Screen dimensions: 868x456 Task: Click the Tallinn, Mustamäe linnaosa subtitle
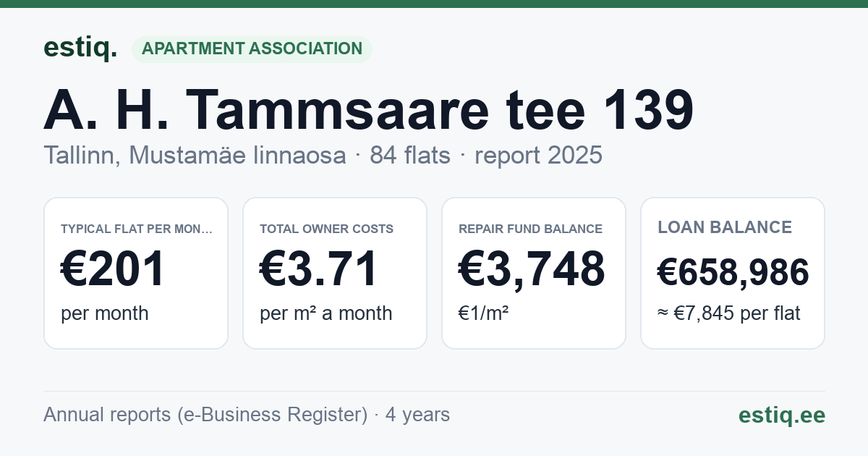(x=195, y=155)
